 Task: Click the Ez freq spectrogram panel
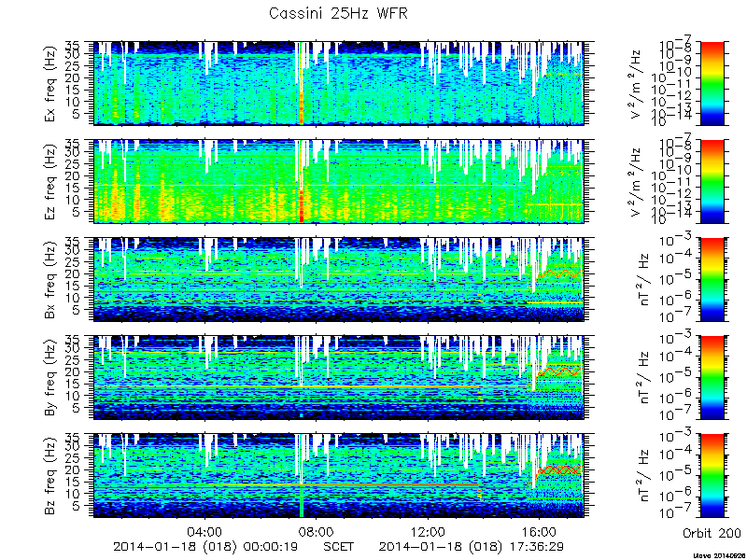click(x=339, y=181)
